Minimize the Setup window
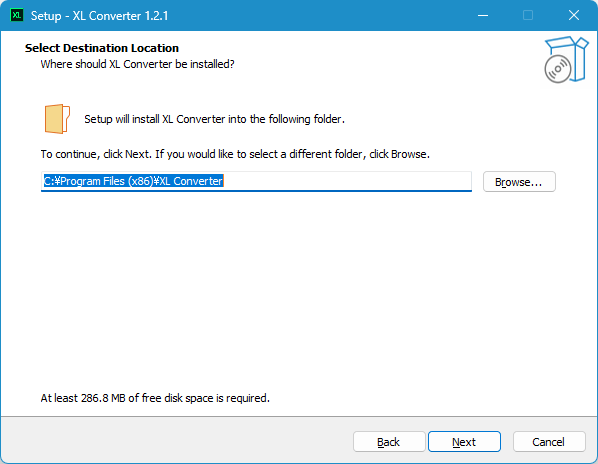598x464 pixels. pyautogui.click(x=483, y=15)
